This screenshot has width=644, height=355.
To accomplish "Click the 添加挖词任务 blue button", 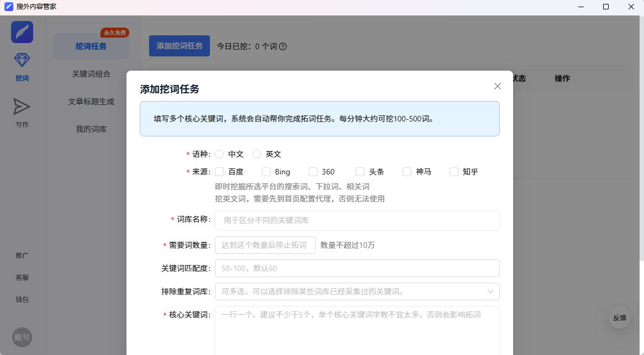I will 180,46.
